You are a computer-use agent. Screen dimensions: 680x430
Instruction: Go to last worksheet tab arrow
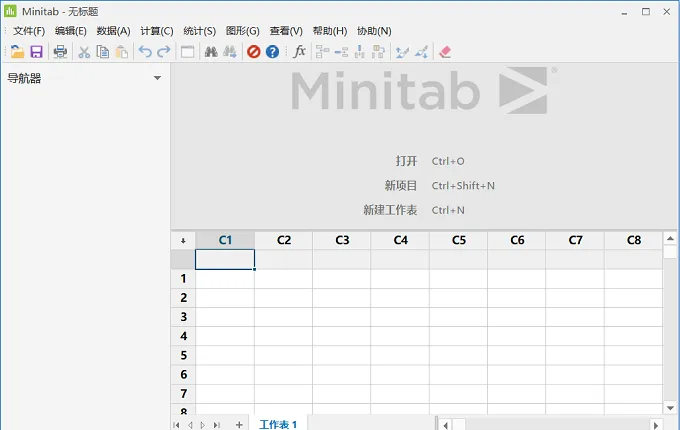[217, 425]
